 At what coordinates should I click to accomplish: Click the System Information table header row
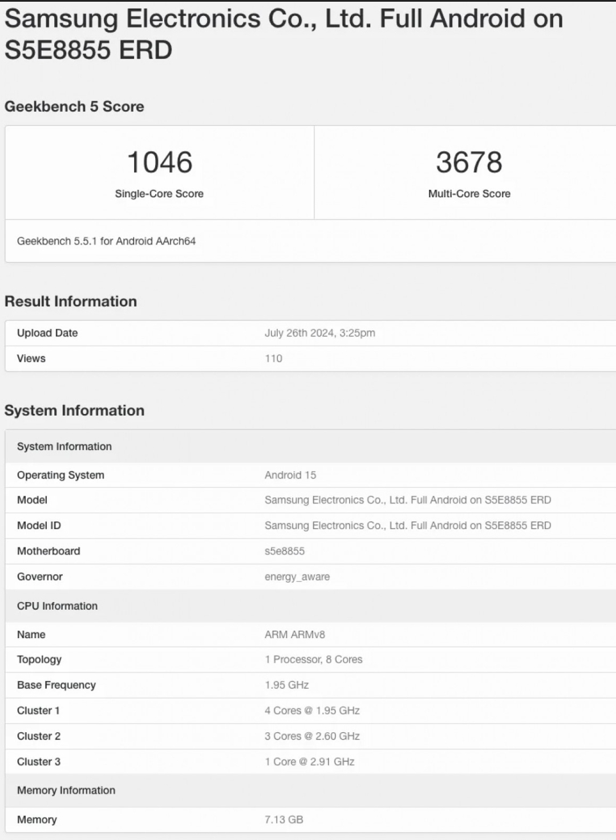point(310,447)
